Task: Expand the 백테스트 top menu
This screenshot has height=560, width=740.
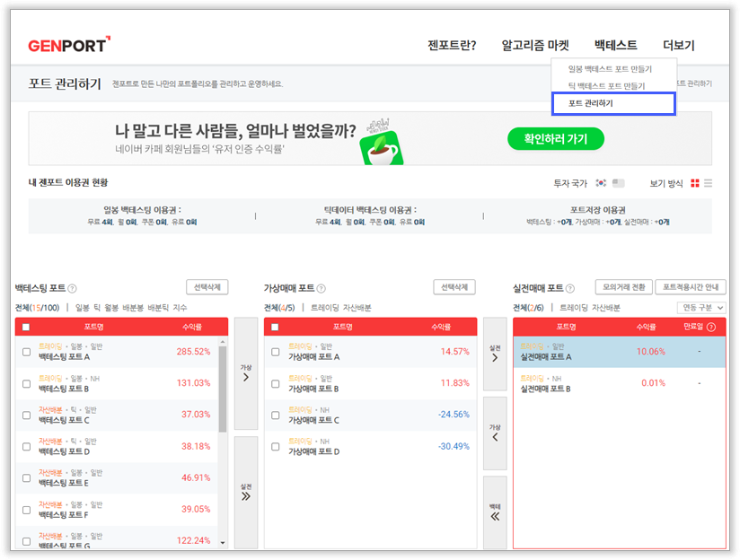Action: click(615, 45)
